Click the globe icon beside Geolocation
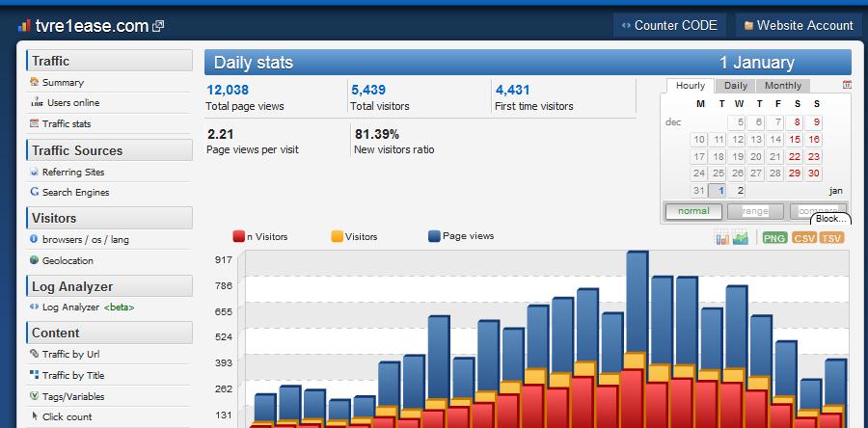 click(x=35, y=260)
